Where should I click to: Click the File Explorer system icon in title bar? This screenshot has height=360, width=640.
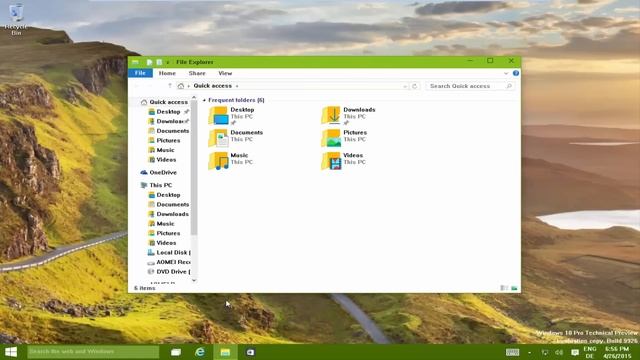(x=135, y=62)
